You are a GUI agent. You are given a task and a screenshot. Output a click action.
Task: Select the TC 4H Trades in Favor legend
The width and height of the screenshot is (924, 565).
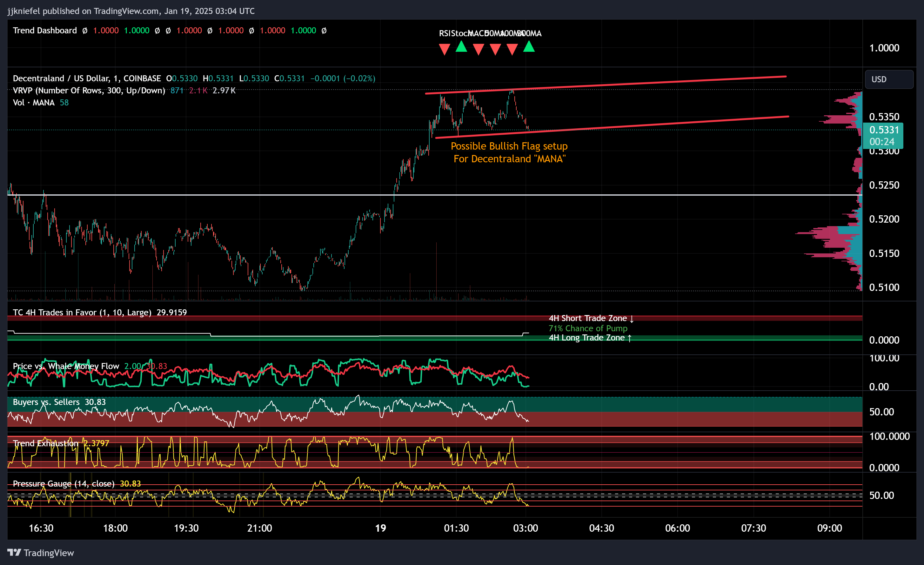[82, 313]
